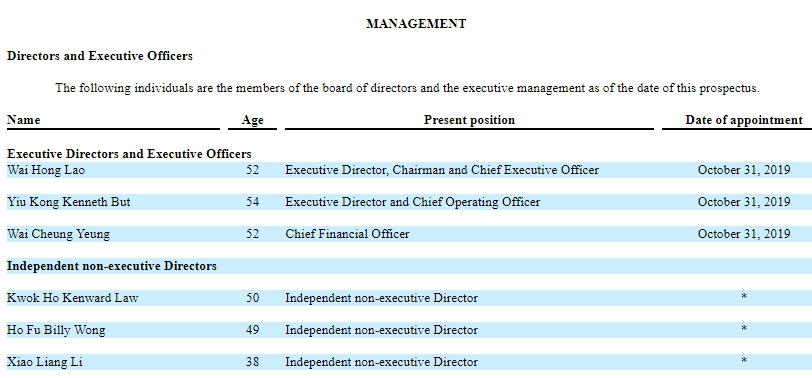Click the asterisk in Kwok Ho Kenward Law's row
The width and height of the screenshot is (812, 378).
tap(744, 297)
